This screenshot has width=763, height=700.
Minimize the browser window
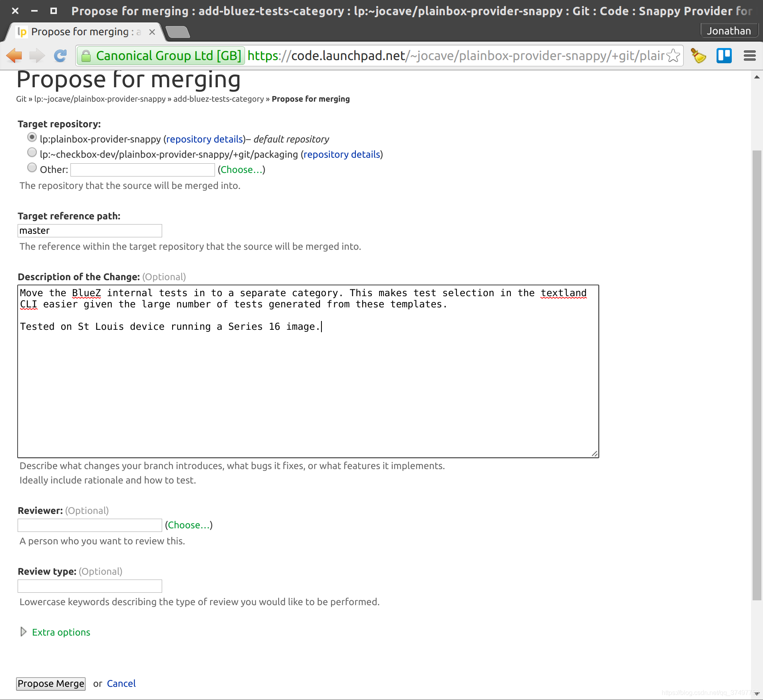[34, 11]
